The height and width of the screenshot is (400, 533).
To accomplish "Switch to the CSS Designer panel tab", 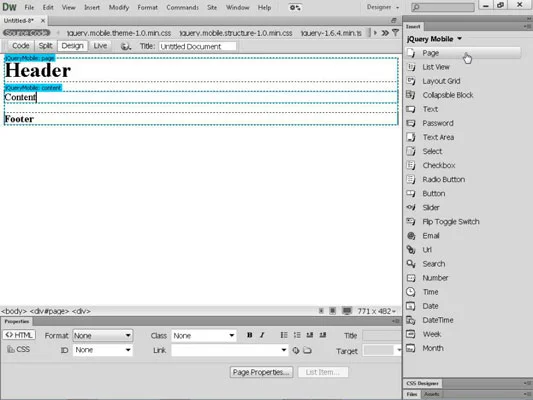I will [422, 383].
